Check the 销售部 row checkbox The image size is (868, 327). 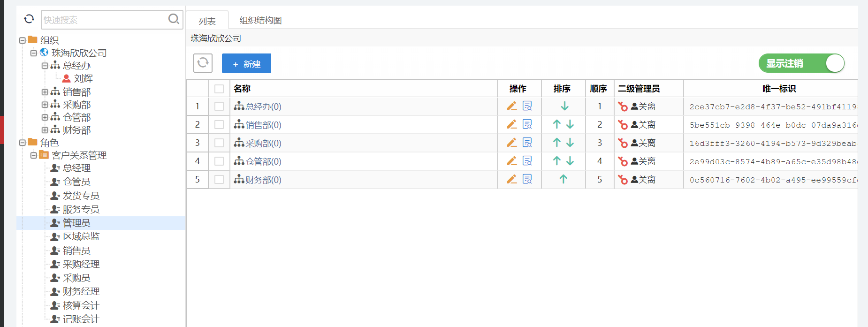[x=219, y=125]
